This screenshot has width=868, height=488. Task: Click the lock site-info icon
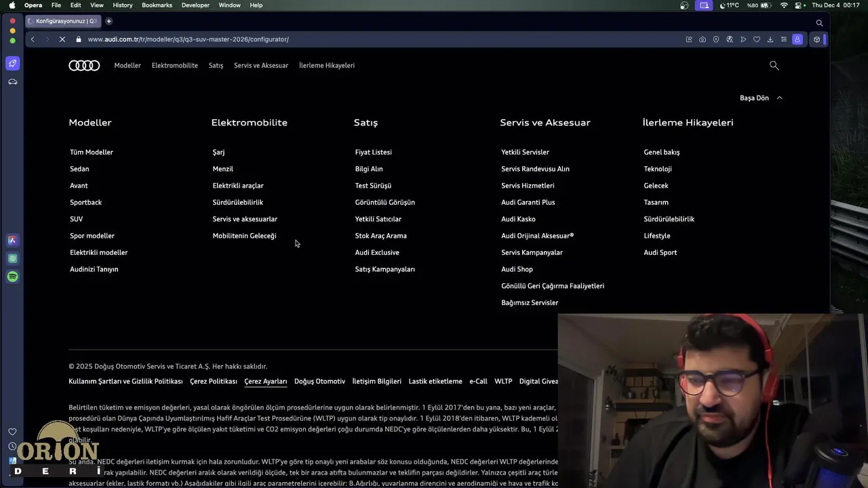(x=79, y=39)
